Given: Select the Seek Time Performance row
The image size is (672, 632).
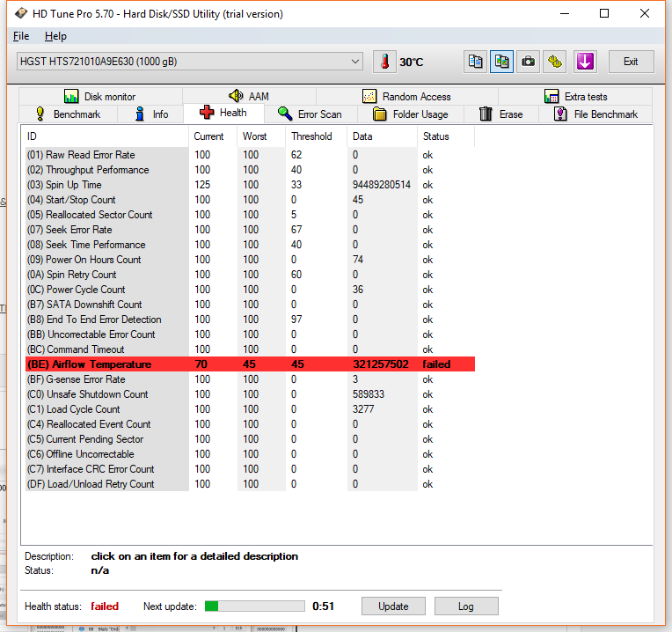Looking at the screenshot, I should pyautogui.click(x=250, y=245).
